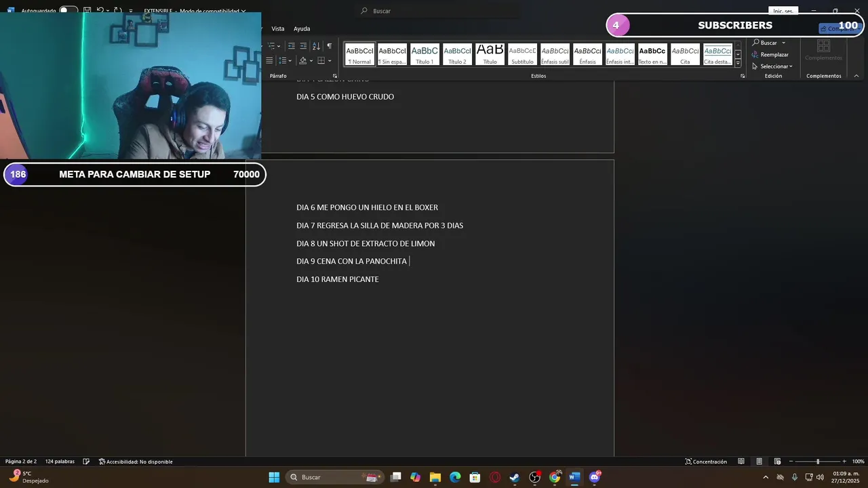
Task: Apply the Subtítulo style
Action: click(x=522, y=54)
